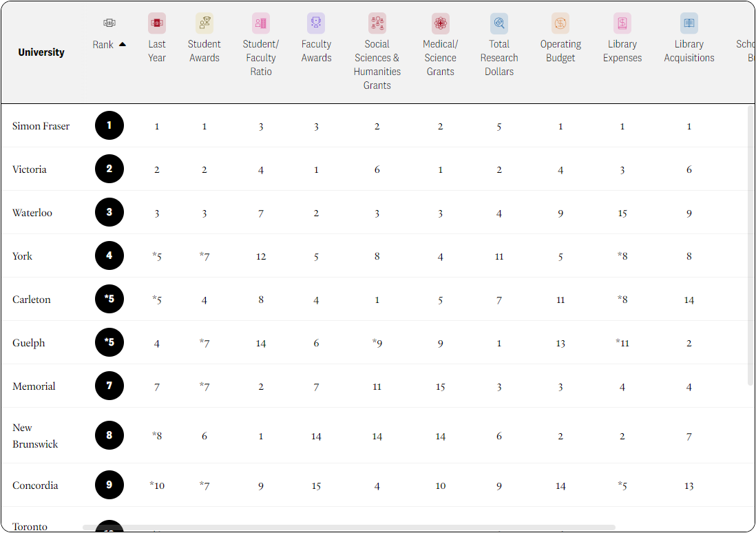Sort by Total Research Dollars header
This screenshot has width=756, height=533.
coord(499,57)
